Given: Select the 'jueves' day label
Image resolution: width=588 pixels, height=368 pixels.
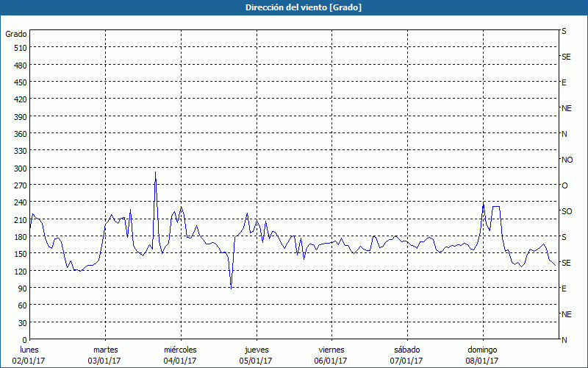Looking at the screenshot, I should 256,350.
